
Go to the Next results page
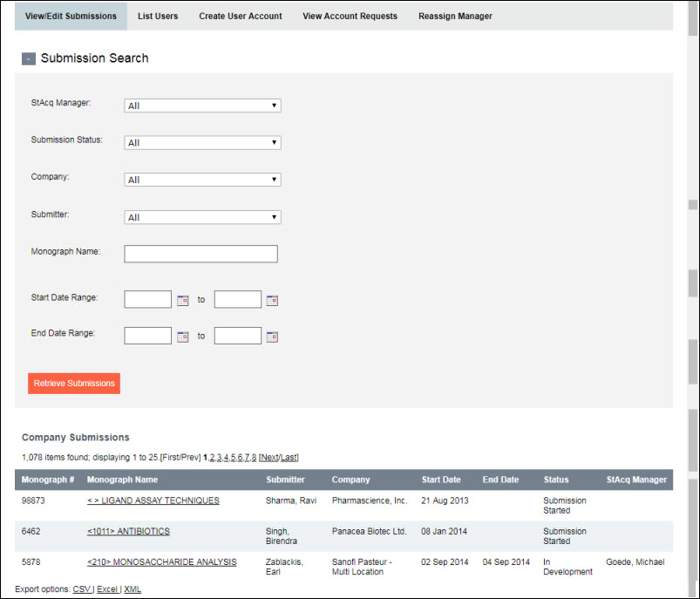click(269, 457)
